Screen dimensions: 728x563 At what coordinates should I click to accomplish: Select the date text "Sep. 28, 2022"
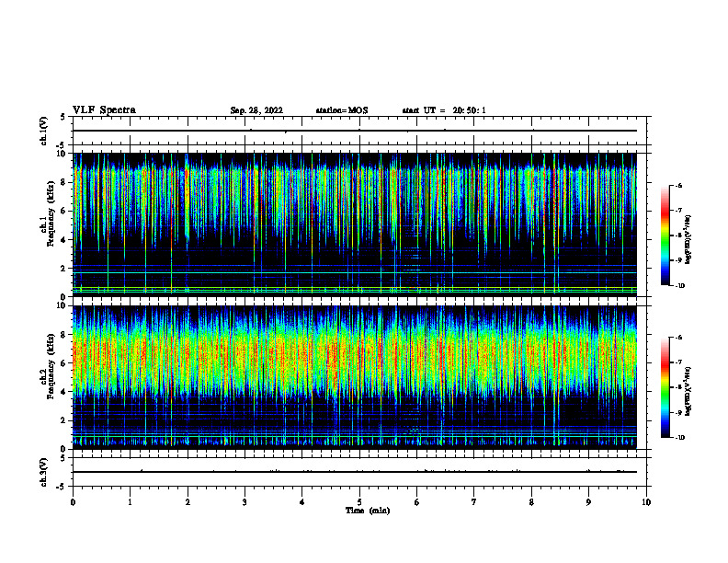[256, 110]
